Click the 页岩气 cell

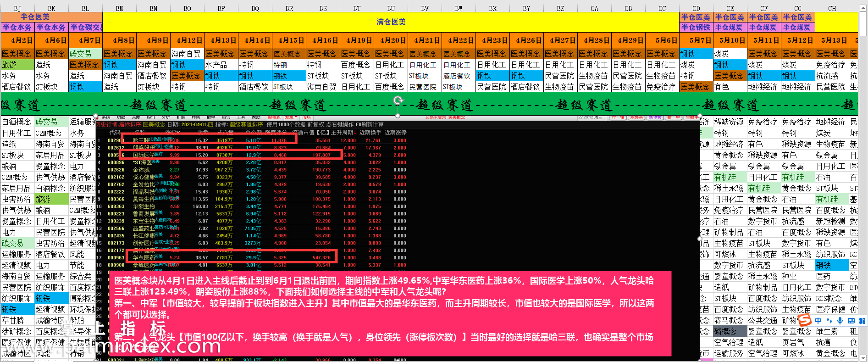tap(798, 342)
